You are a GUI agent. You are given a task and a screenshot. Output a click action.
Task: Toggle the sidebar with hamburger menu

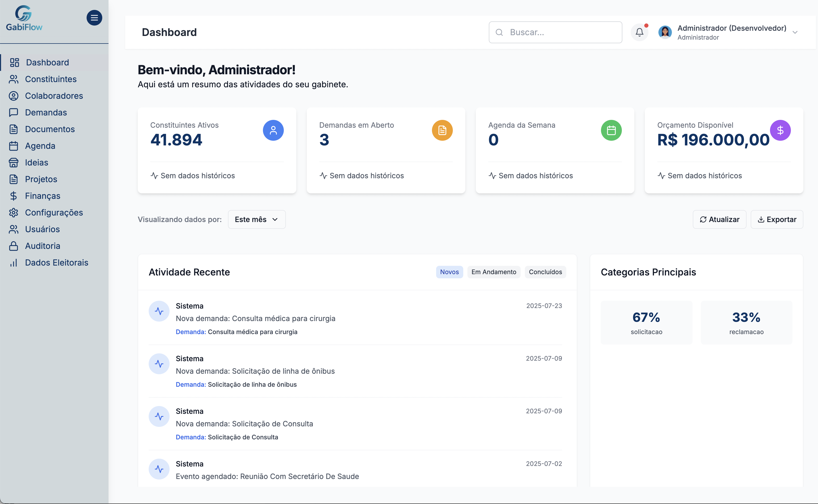(x=94, y=18)
